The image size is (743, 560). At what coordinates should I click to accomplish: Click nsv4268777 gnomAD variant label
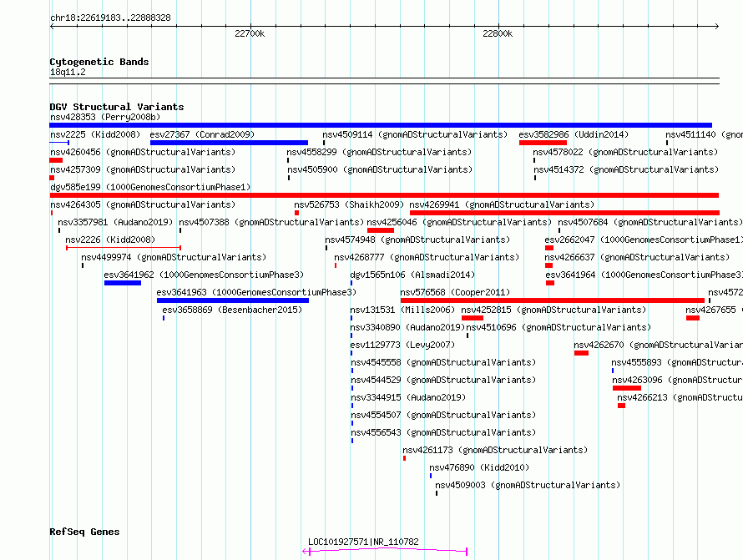click(x=427, y=257)
